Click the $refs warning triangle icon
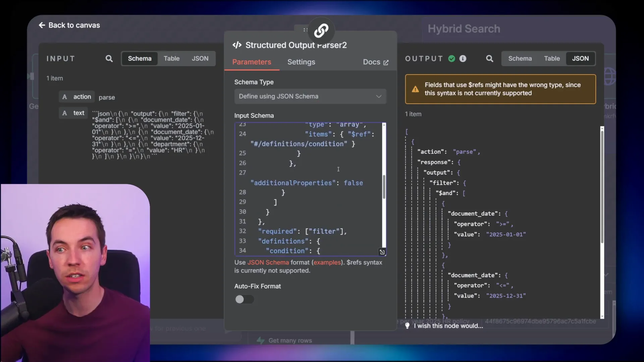 tap(415, 89)
